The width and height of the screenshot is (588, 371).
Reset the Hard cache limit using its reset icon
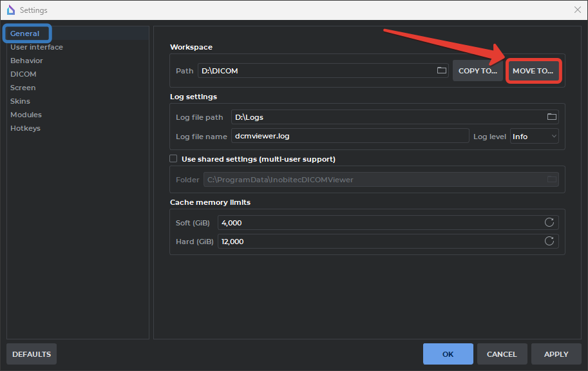pos(549,242)
